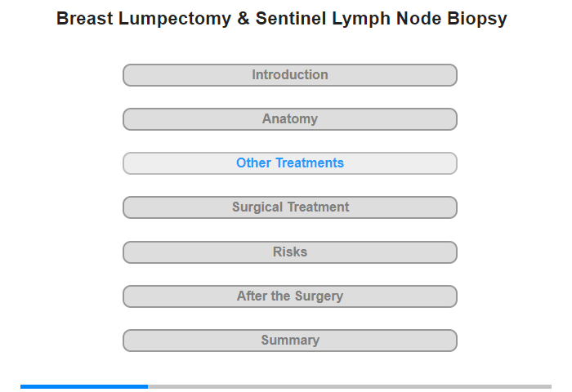The width and height of the screenshot is (572, 392).
Task: Select the After the Surgery entry
Action: click(x=289, y=296)
